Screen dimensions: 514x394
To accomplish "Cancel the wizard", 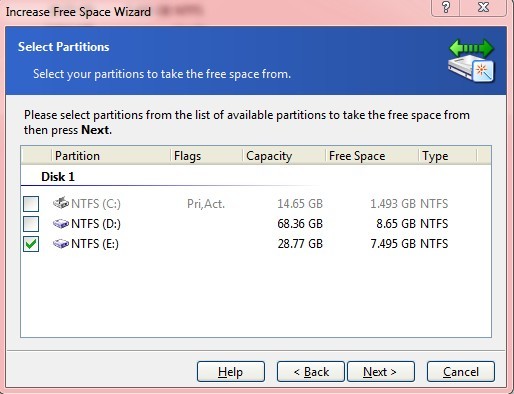I will point(461,372).
